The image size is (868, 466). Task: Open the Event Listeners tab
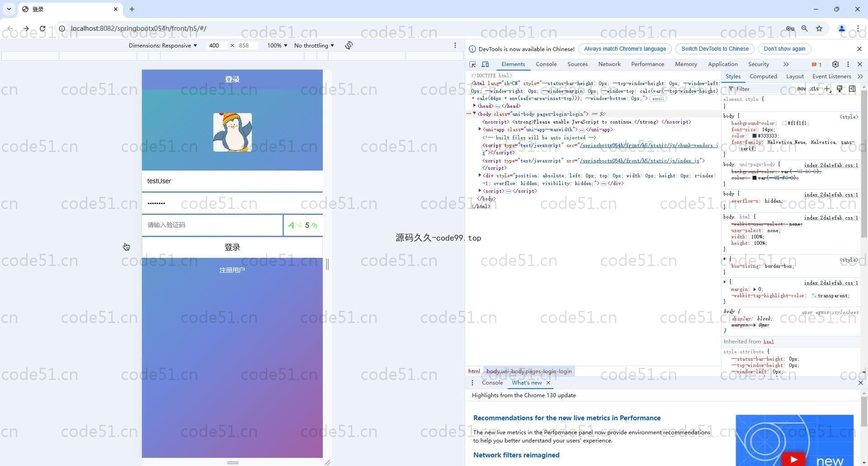click(x=831, y=76)
